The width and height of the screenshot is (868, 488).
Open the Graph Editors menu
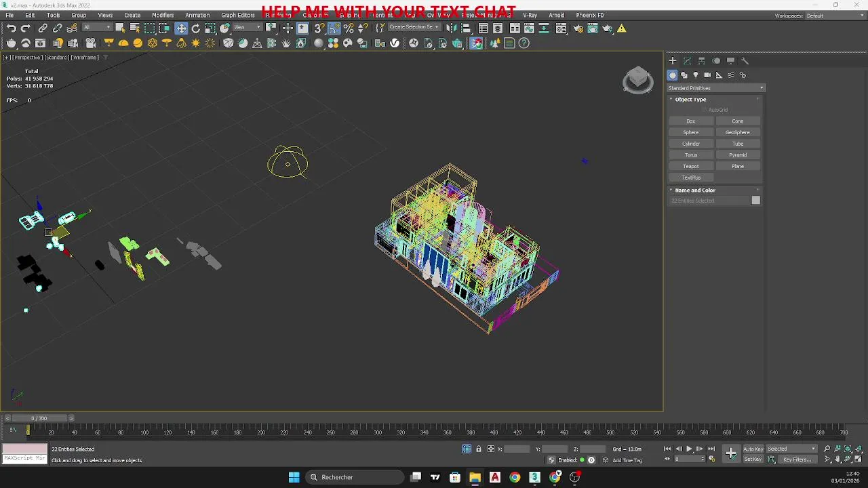coord(238,15)
